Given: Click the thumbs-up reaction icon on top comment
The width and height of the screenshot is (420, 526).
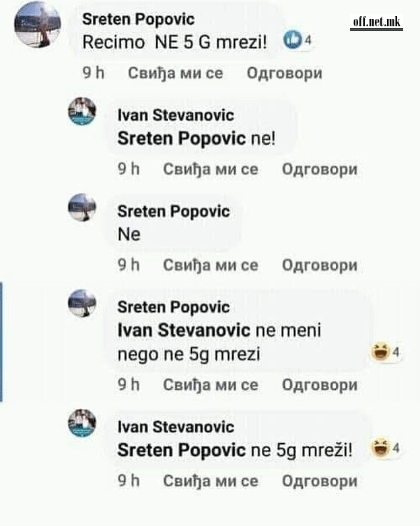Looking at the screenshot, I should click(293, 39).
